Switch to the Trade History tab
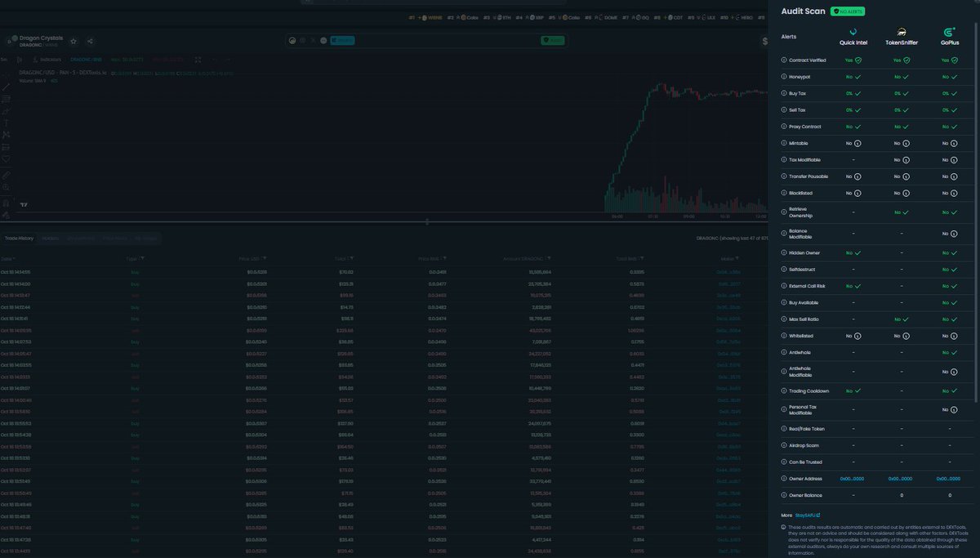 click(20, 238)
